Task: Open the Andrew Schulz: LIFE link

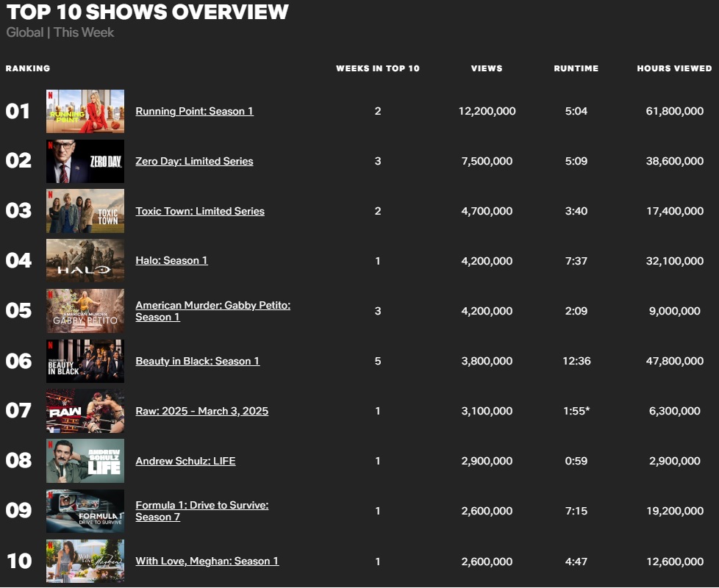Action: (x=185, y=461)
